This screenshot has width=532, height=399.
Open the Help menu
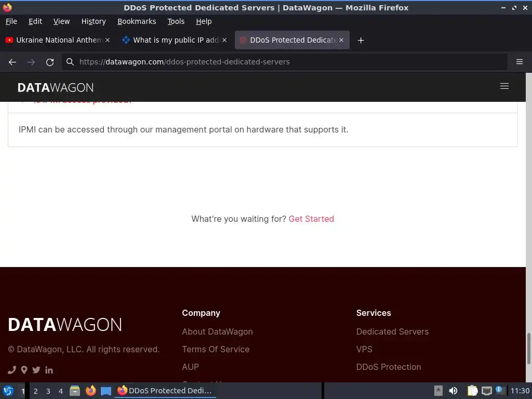tap(204, 21)
